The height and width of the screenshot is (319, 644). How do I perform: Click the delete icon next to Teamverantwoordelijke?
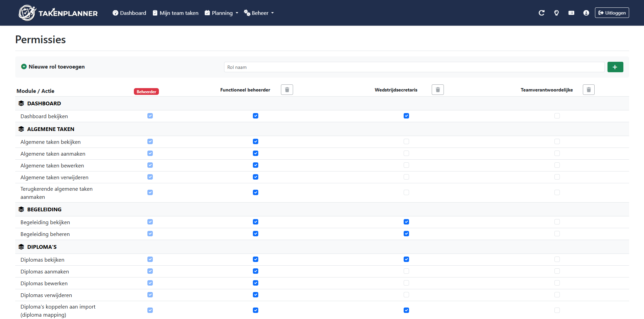tap(589, 89)
